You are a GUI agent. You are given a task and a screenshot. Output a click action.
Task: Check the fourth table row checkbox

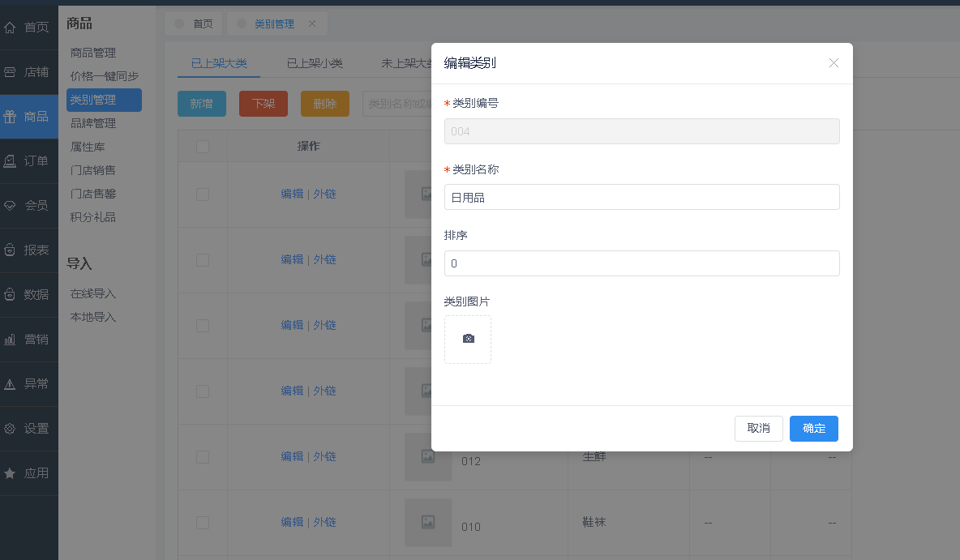(203, 391)
